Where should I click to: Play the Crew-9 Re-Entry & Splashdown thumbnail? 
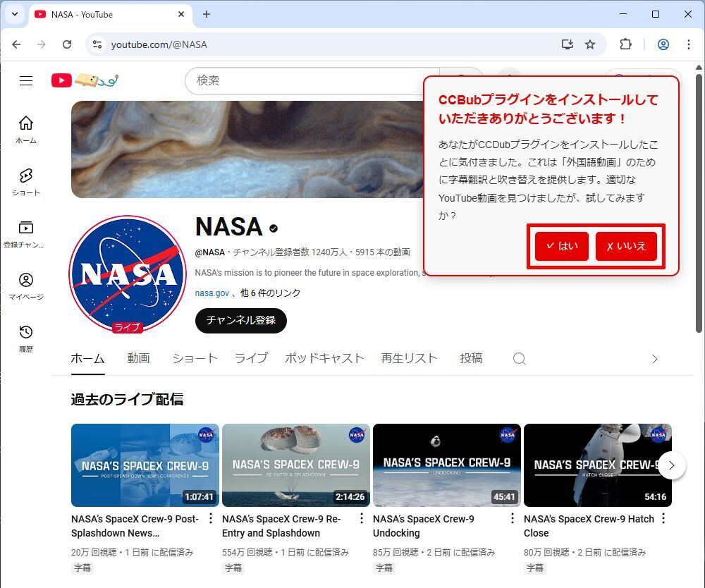(296, 465)
